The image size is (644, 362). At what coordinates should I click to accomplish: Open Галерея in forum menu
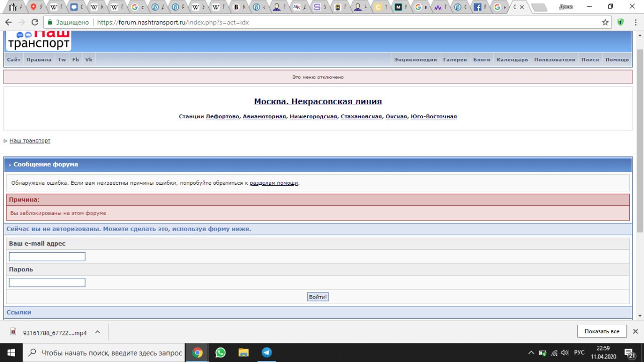(455, 59)
